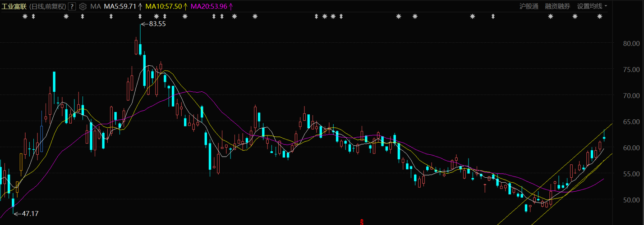Click the 75.00 price axis label

pyautogui.click(x=631, y=70)
